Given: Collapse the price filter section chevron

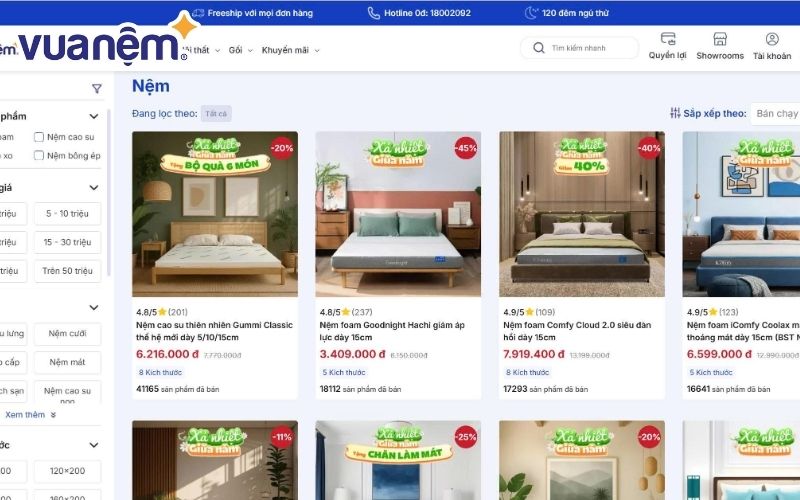Looking at the screenshot, I should 94,188.
